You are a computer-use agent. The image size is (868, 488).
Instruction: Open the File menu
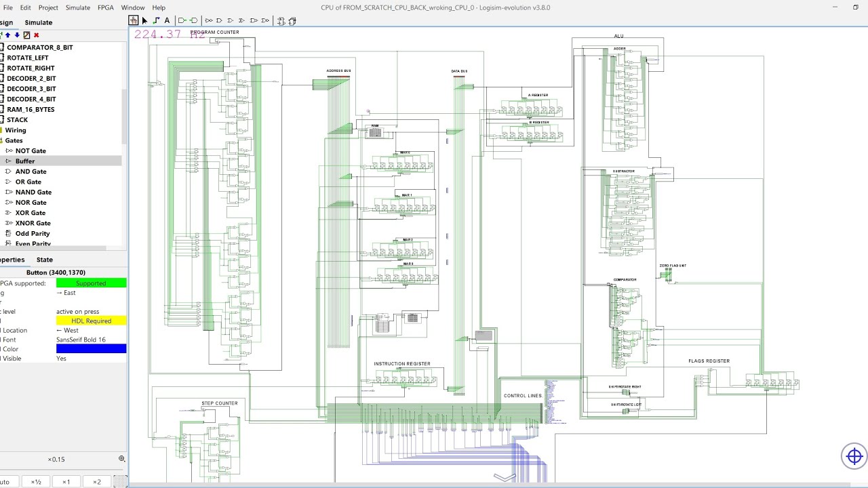8,7
